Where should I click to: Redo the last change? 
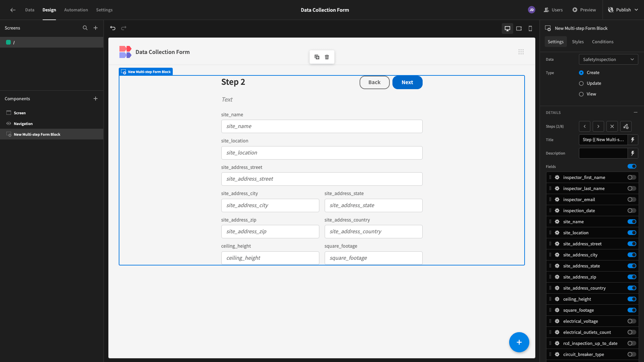tap(124, 28)
